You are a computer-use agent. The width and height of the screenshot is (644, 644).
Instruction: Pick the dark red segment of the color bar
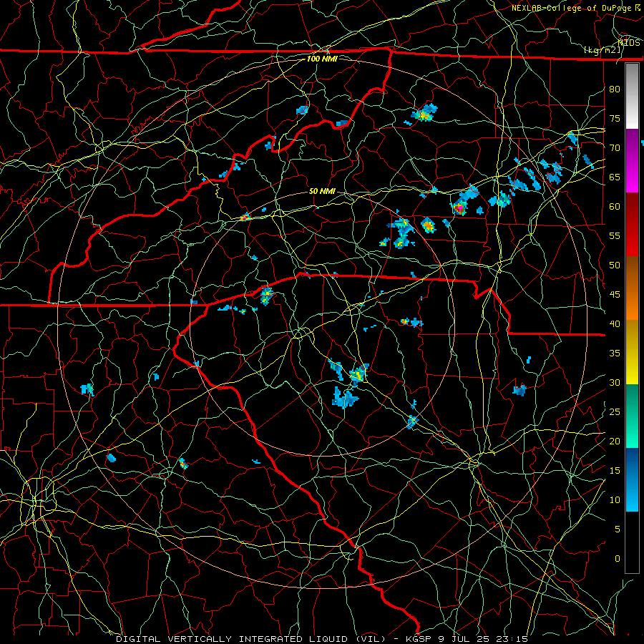(x=632, y=209)
